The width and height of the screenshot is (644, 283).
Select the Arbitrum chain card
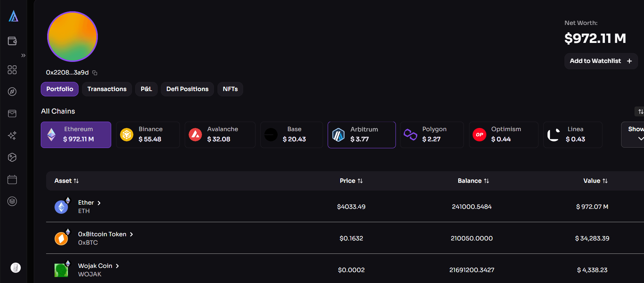362,135
